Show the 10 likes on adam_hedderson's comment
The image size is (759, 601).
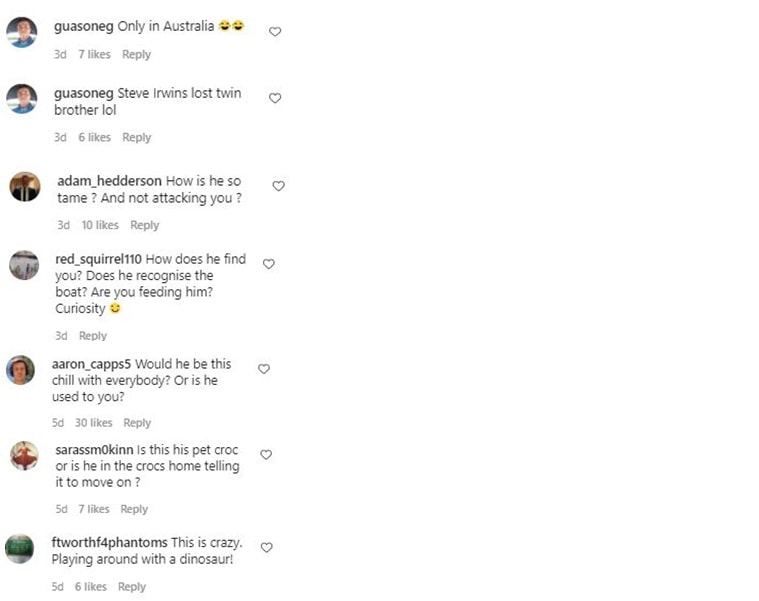coord(100,225)
